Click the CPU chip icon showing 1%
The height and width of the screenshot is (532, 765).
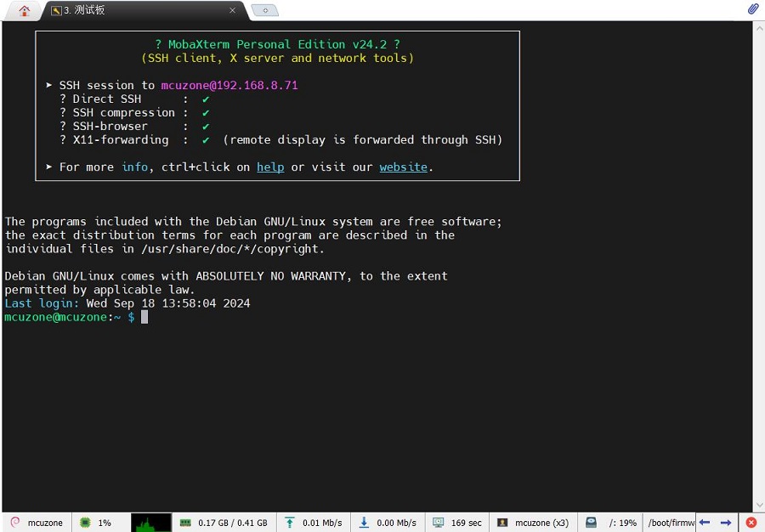[85, 523]
